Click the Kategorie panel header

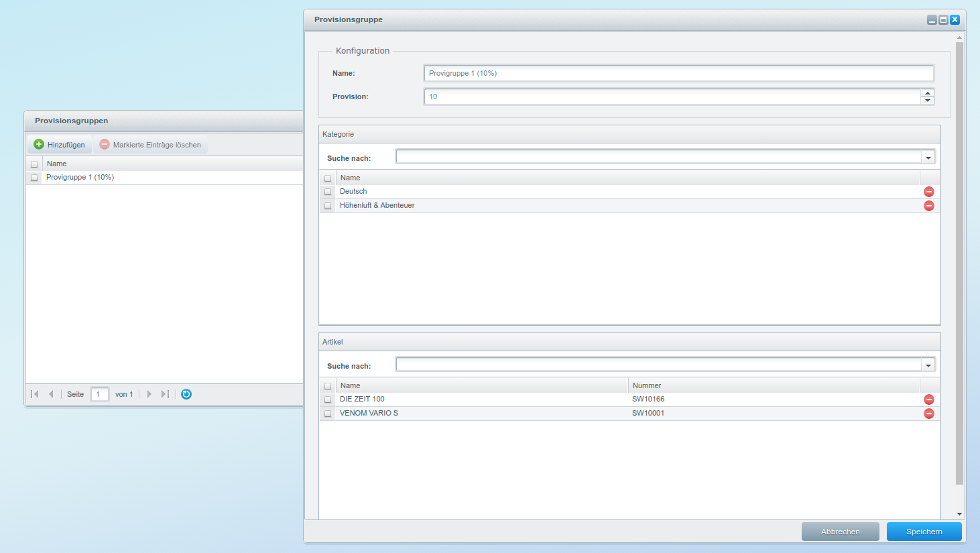(x=629, y=134)
